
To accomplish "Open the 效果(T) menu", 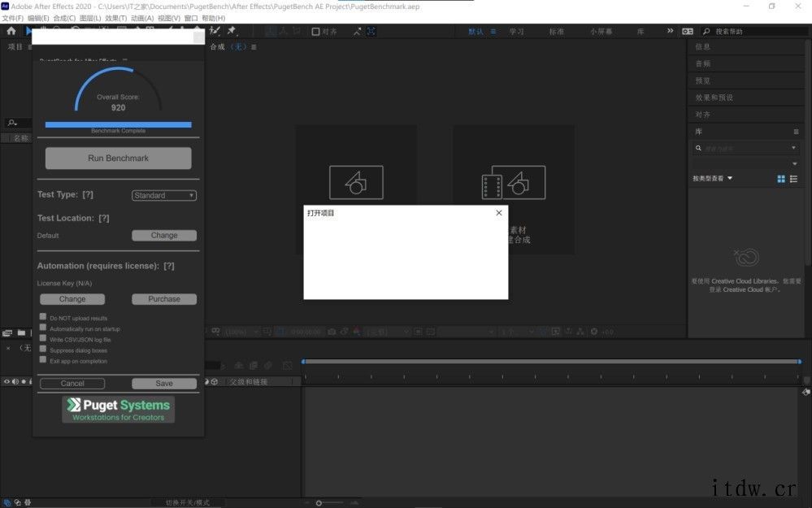I will [115, 18].
